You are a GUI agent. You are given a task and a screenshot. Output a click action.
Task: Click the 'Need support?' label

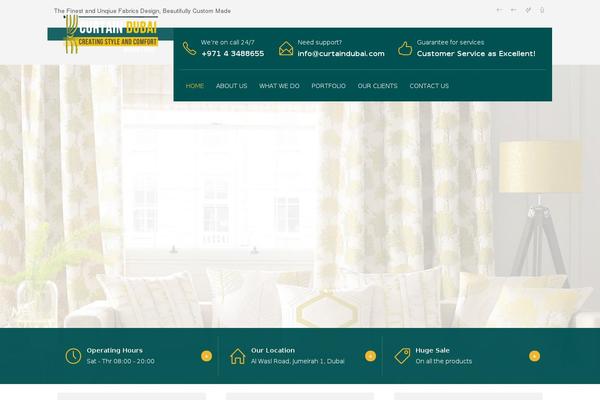(x=320, y=42)
